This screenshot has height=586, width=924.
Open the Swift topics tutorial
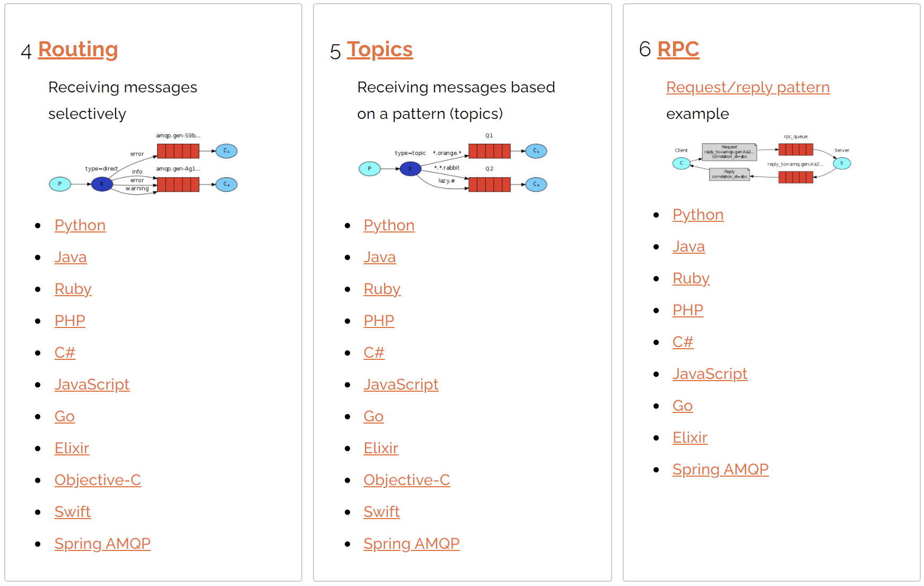(381, 512)
